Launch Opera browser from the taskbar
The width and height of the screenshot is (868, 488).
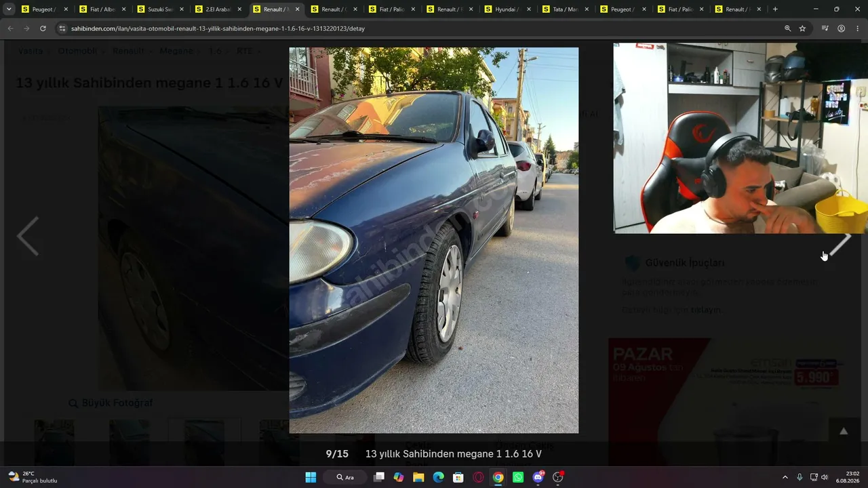pyautogui.click(x=478, y=477)
